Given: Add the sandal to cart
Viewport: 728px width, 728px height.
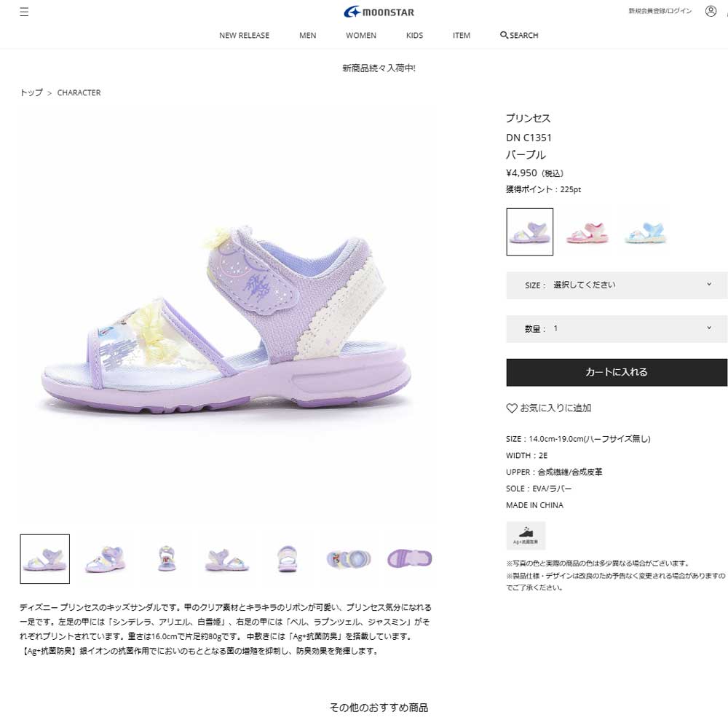Looking at the screenshot, I should pos(617,372).
